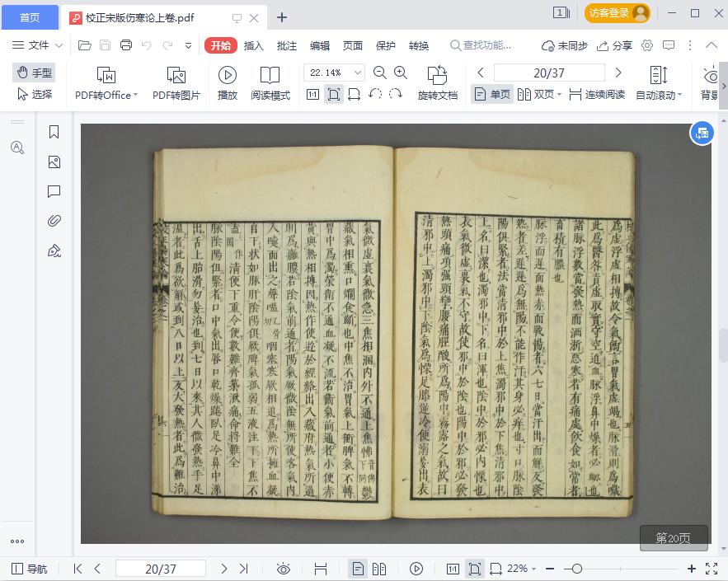Click 访客登录 guest login
The width and height of the screenshot is (728, 581).
click(617, 13)
